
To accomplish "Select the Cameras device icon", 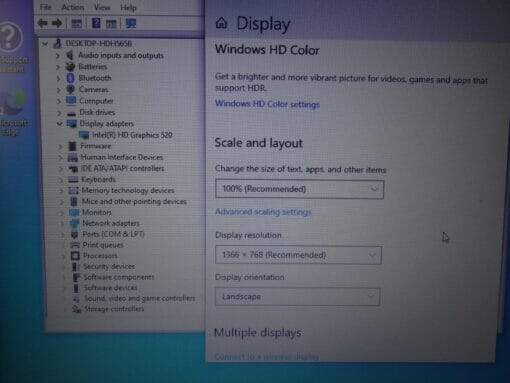I will point(70,89).
